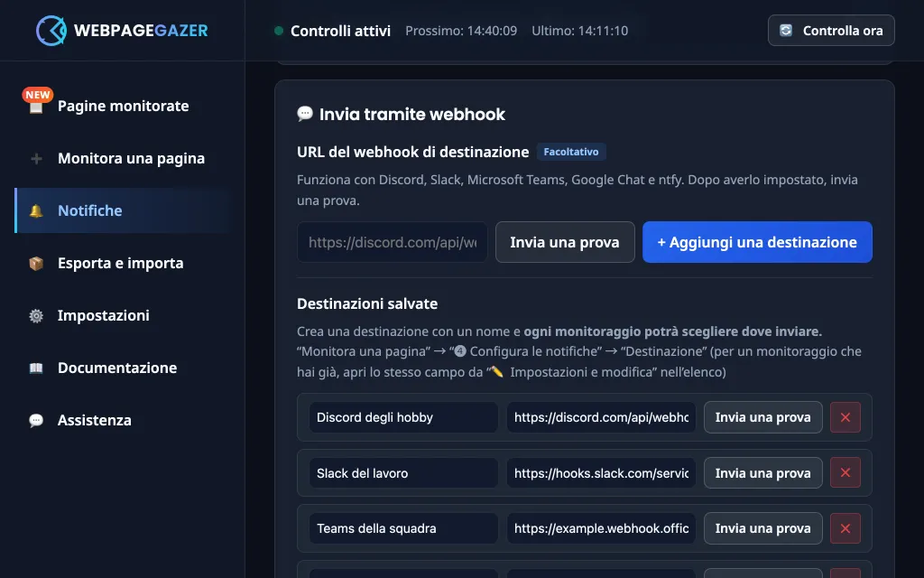Click the refresh icon in Controlla ora
The width and height of the screenshot is (924, 578).
point(786,31)
